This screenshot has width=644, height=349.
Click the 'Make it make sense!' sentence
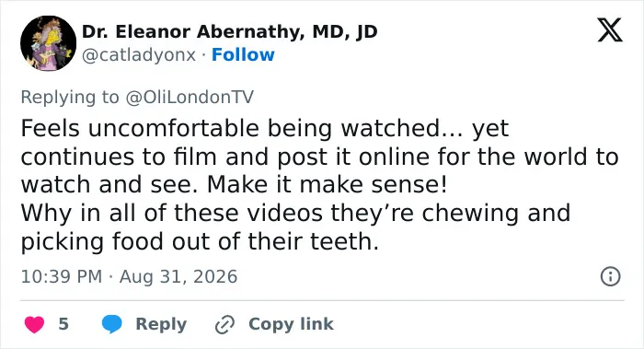(328, 184)
